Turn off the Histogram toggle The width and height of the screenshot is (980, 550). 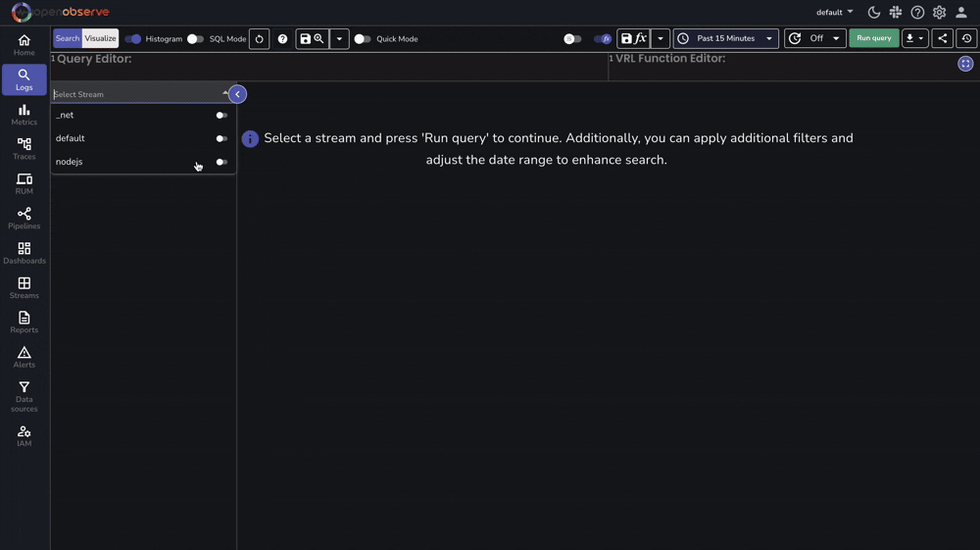(133, 39)
